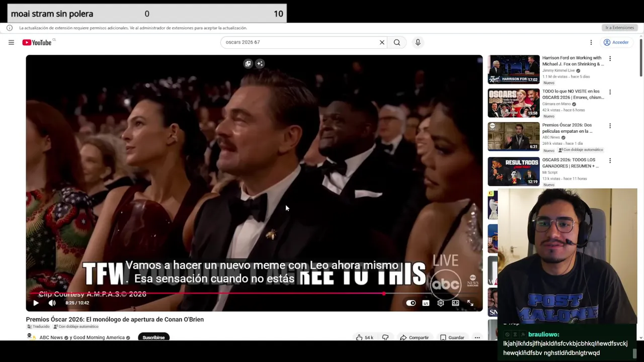Screen dimensions: 644x362
Task: Click the Traducido label under the title
Action: coord(38,326)
